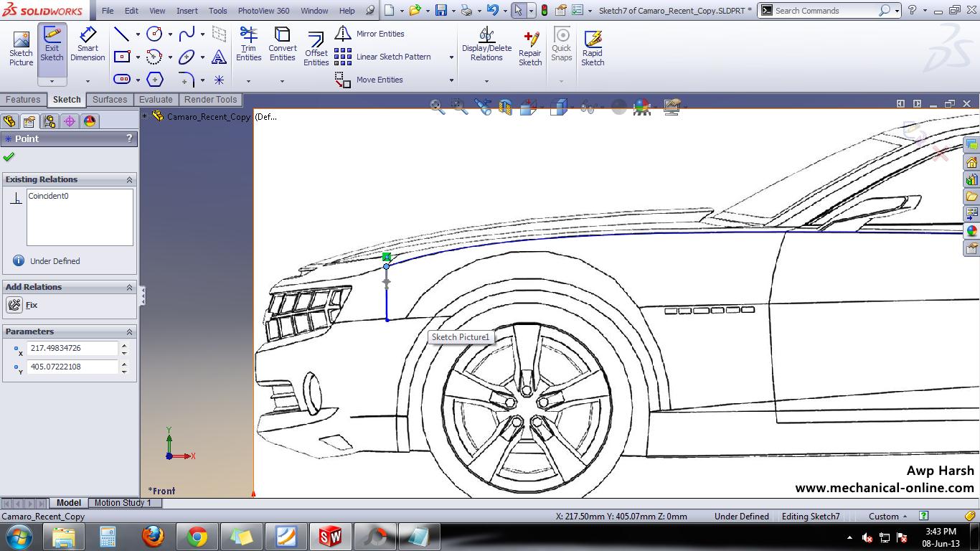Collapse the Existing Relations section

coord(128,179)
